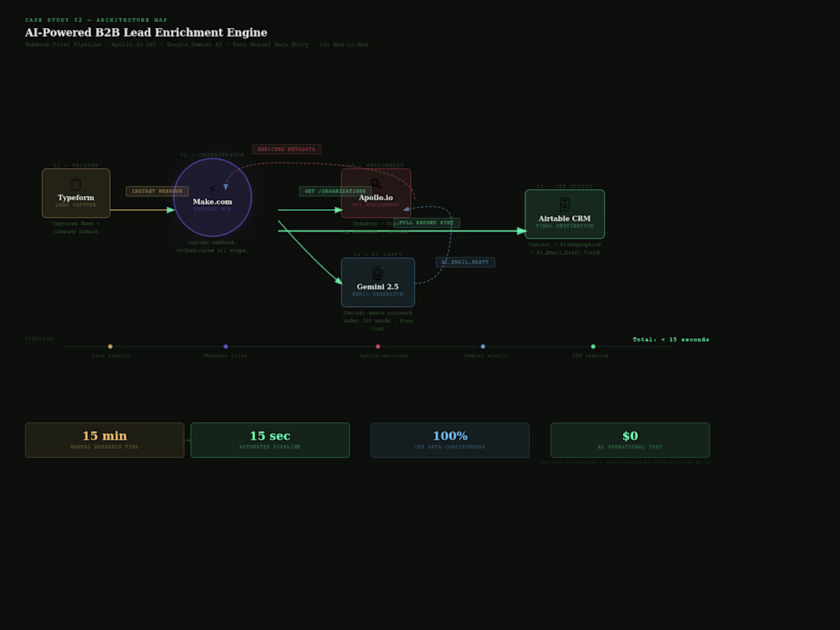Click the magnifying glass icon in Apollo.io

pos(376,184)
